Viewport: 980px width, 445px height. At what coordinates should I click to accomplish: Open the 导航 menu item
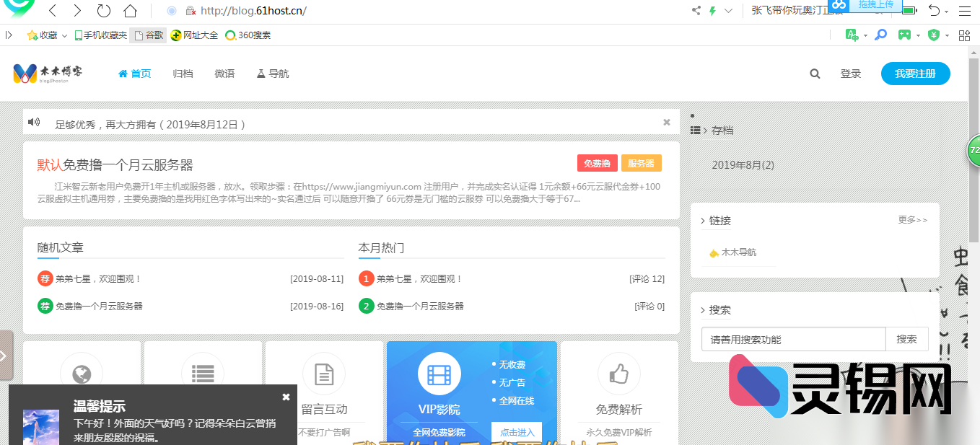(276, 73)
